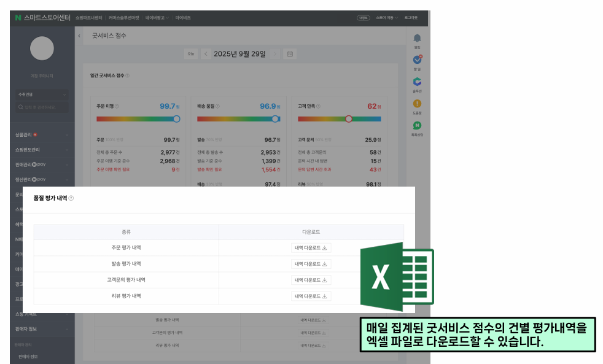
Task: Click the 고객 만족 score slider handle
Action: 349,119
